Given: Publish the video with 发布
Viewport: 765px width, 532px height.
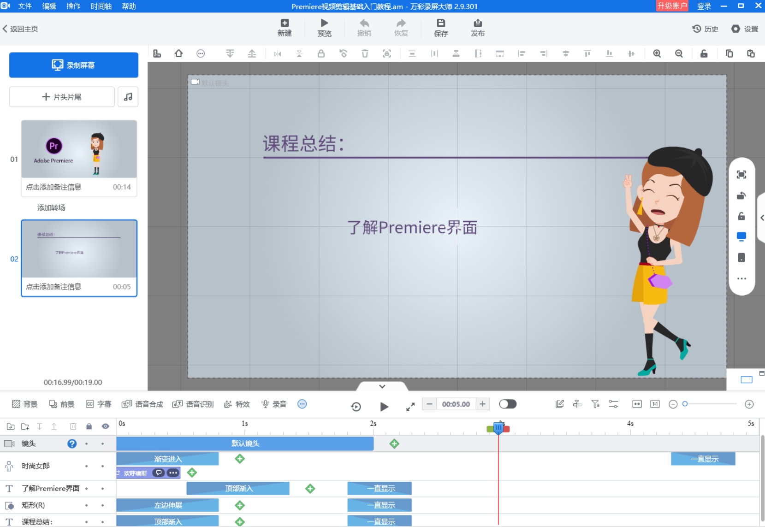Looking at the screenshot, I should [x=478, y=28].
